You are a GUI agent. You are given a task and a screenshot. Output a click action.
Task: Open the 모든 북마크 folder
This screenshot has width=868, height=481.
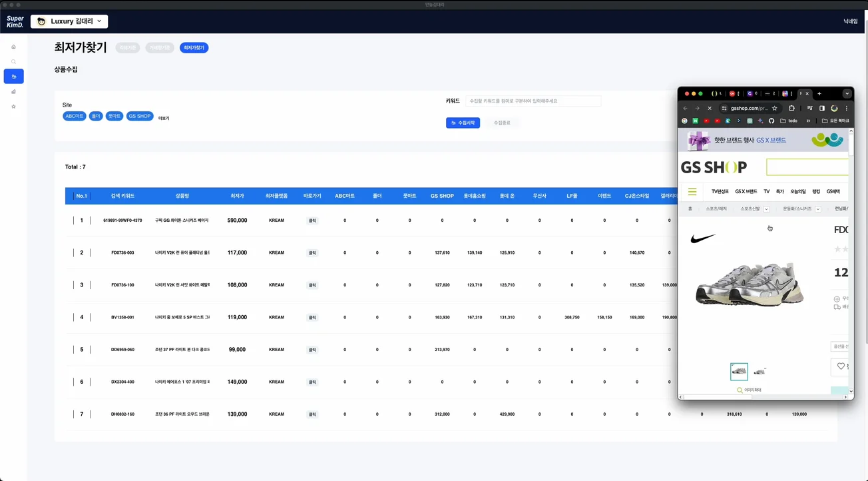pos(835,121)
